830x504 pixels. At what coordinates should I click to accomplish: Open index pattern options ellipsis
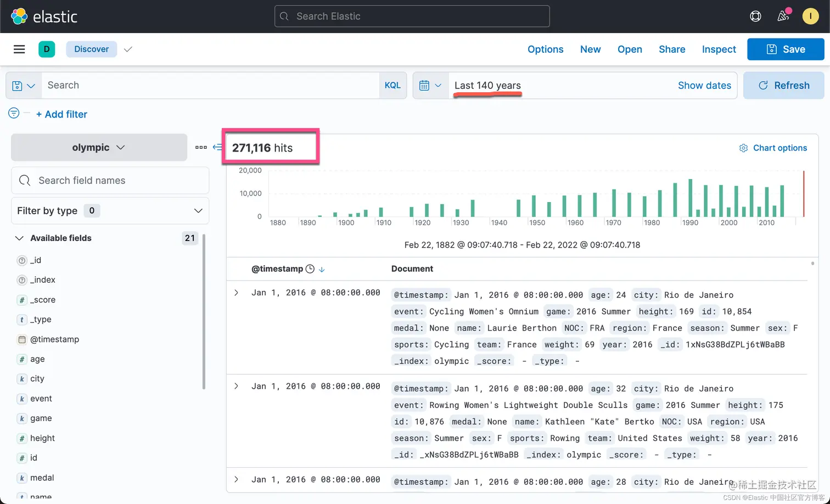(201, 147)
